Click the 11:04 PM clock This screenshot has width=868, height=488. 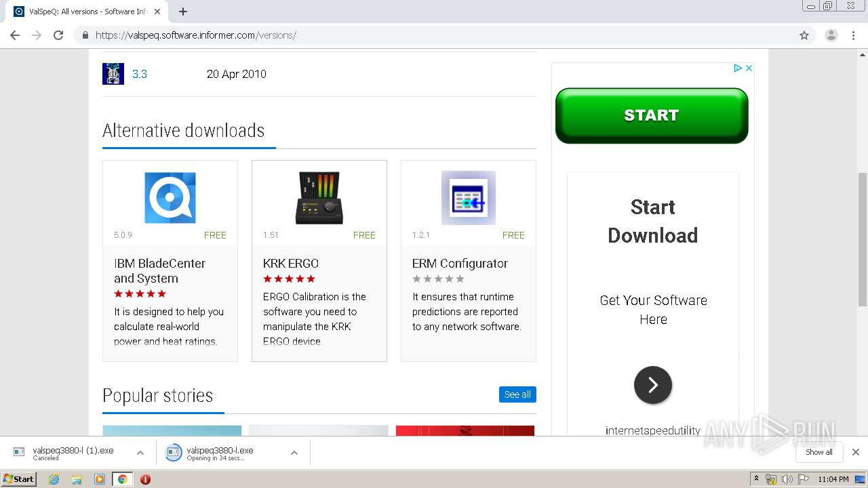(833, 479)
